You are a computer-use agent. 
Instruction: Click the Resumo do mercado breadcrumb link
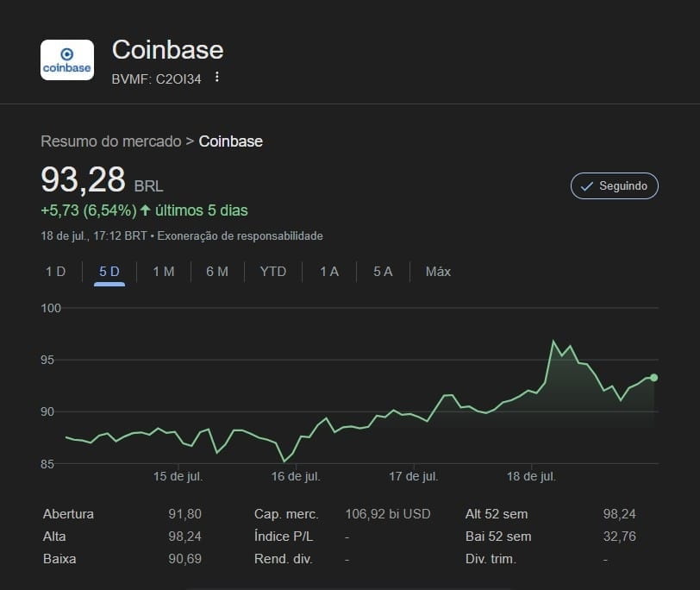(x=111, y=141)
